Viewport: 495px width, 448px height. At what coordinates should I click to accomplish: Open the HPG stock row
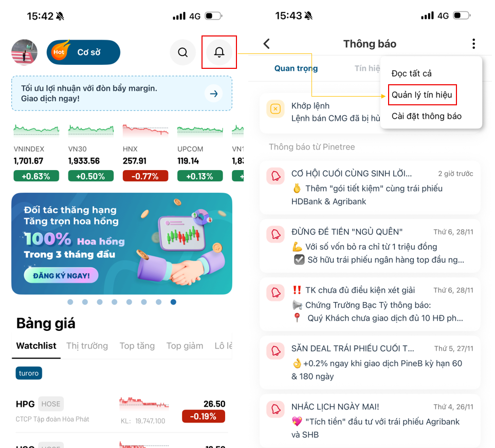coord(121,412)
